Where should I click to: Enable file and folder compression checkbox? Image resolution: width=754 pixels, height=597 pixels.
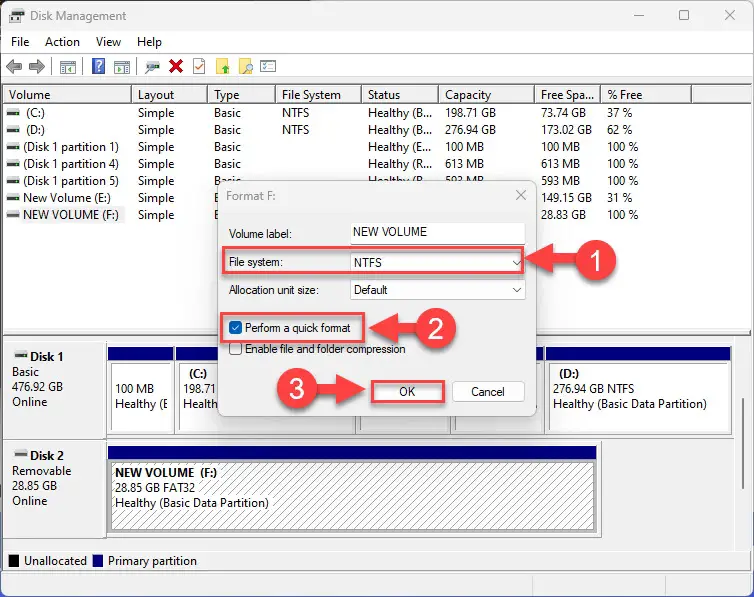click(x=235, y=348)
